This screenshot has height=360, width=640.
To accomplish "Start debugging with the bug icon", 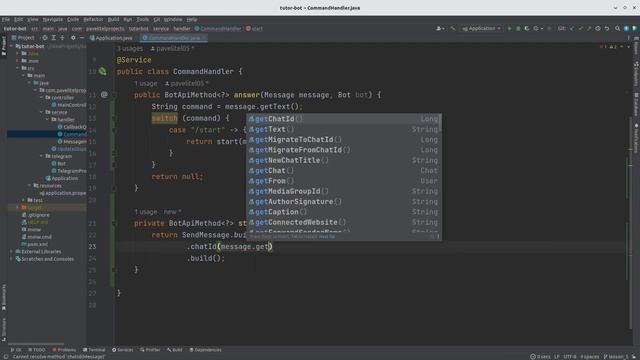I will (x=518, y=29).
